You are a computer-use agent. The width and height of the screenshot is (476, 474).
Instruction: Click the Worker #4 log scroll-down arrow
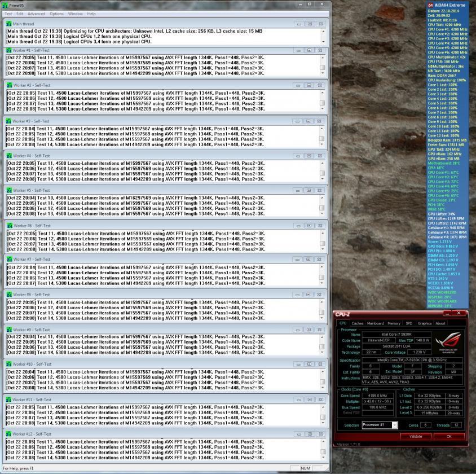point(323,179)
